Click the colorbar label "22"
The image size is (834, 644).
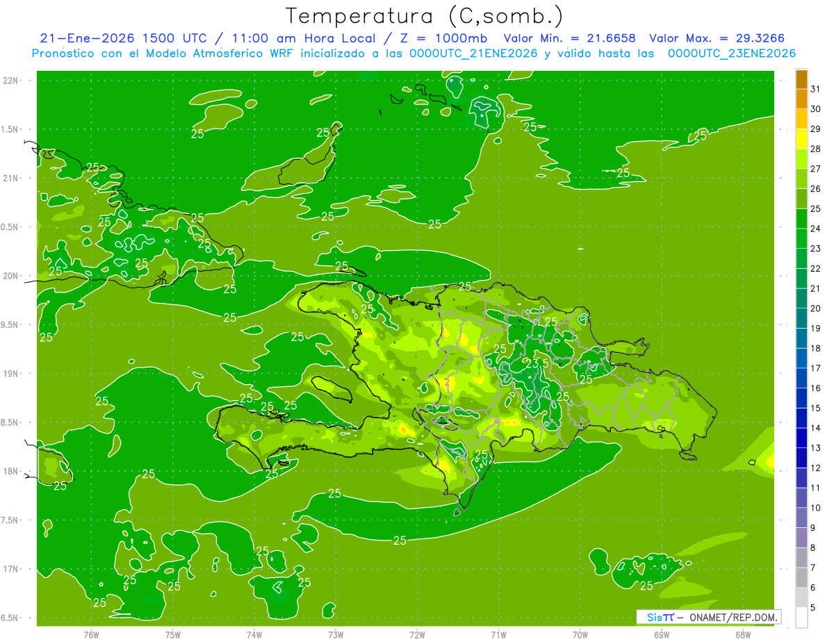(x=815, y=269)
